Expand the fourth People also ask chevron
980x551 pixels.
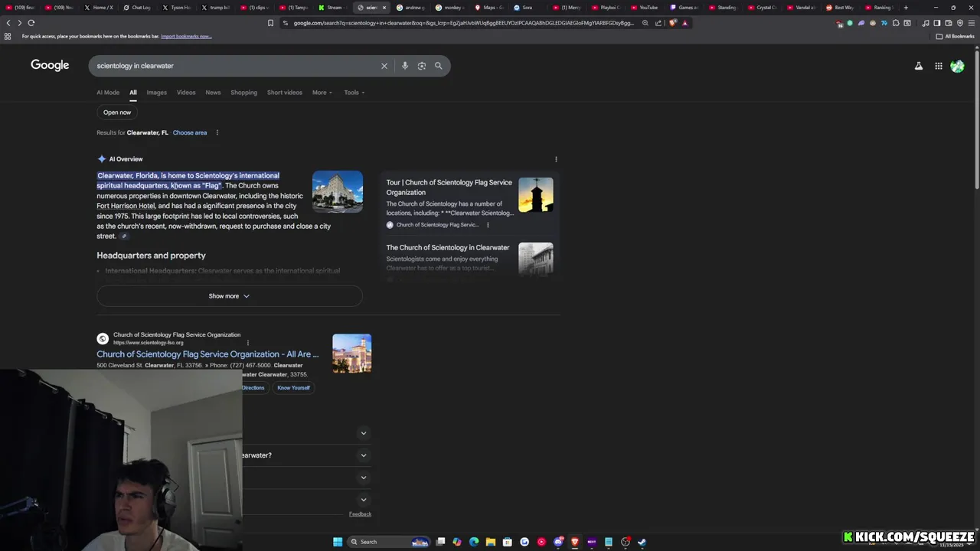pos(364,500)
